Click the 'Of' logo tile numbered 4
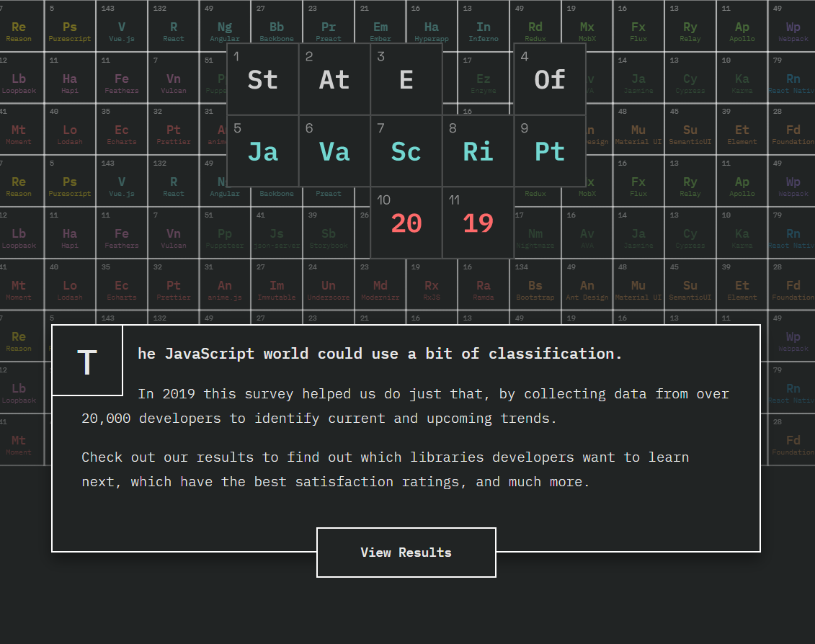The width and height of the screenshot is (815, 644). [550, 79]
